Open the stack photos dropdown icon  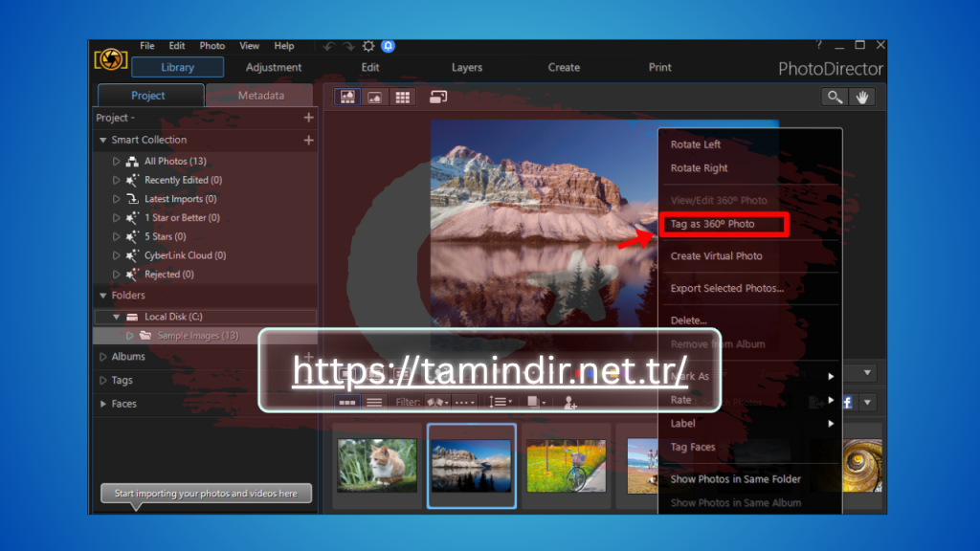click(536, 402)
